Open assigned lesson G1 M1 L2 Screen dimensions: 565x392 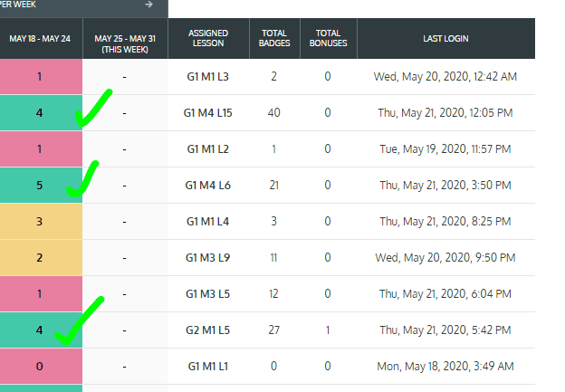pyautogui.click(x=208, y=149)
